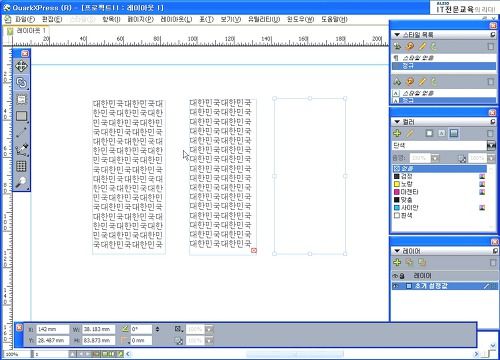Select the Item (move) tool in toolbox

[x=21, y=66]
